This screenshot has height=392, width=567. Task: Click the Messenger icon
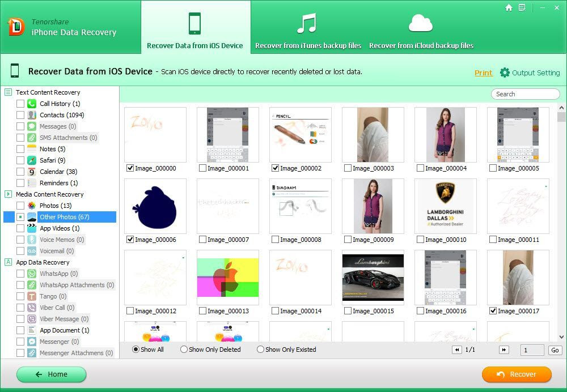[32, 342]
